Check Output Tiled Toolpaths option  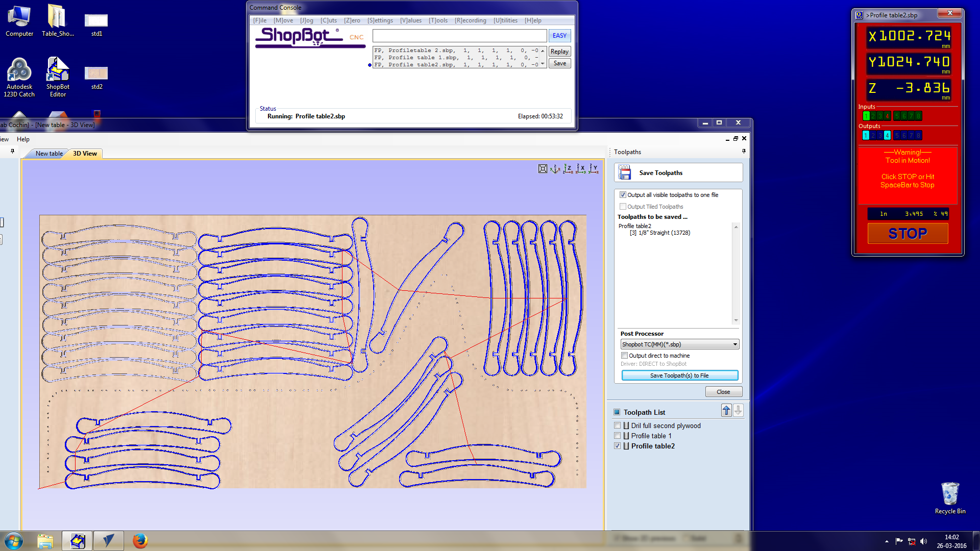[623, 207]
